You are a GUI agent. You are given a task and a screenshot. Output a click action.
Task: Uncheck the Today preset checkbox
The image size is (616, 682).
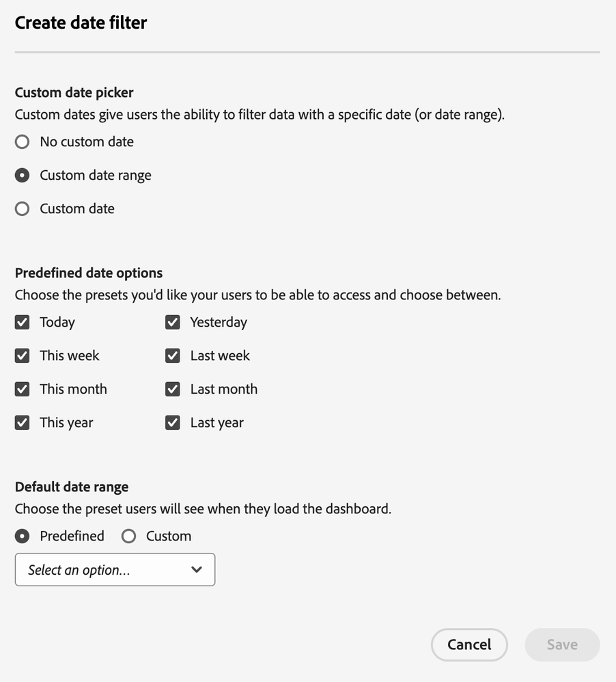pos(23,323)
